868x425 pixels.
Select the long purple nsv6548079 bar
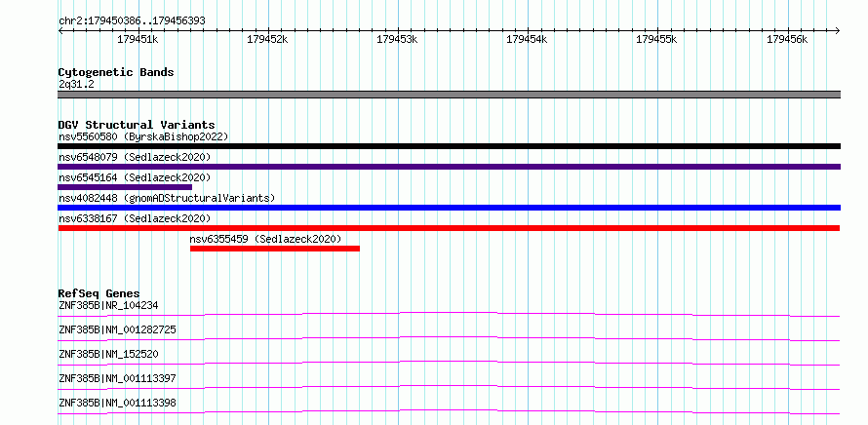pyautogui.click(x=449, y=167)
